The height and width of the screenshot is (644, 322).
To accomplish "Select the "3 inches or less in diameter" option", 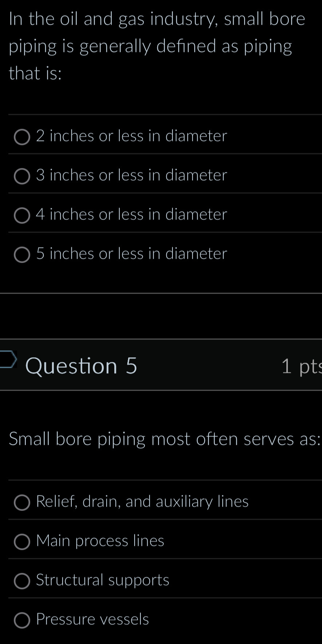I will [131, 176].
